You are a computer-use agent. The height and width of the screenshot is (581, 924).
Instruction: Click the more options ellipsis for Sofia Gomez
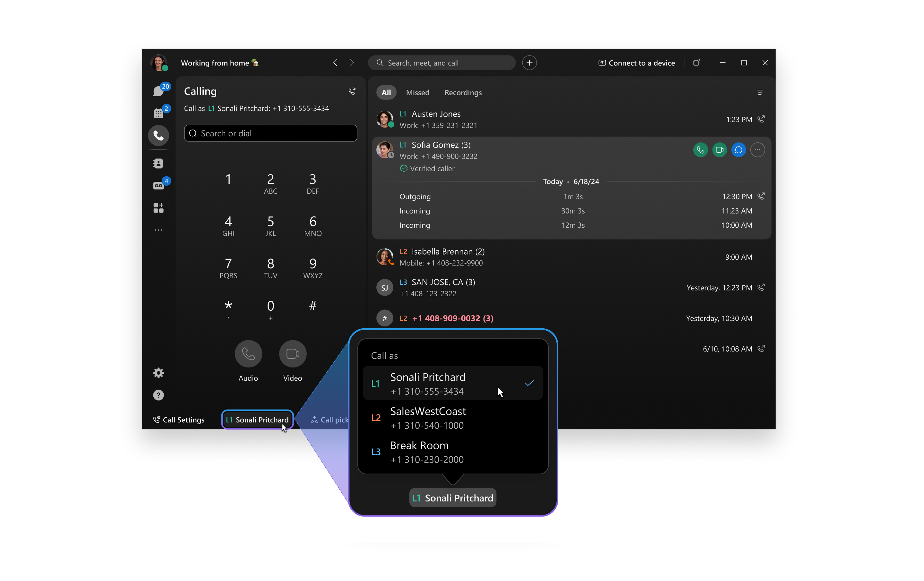(x=757, y=149)
